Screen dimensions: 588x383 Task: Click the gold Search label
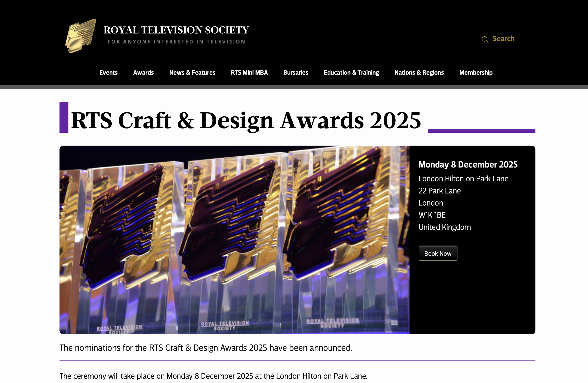tap(503, 39)
